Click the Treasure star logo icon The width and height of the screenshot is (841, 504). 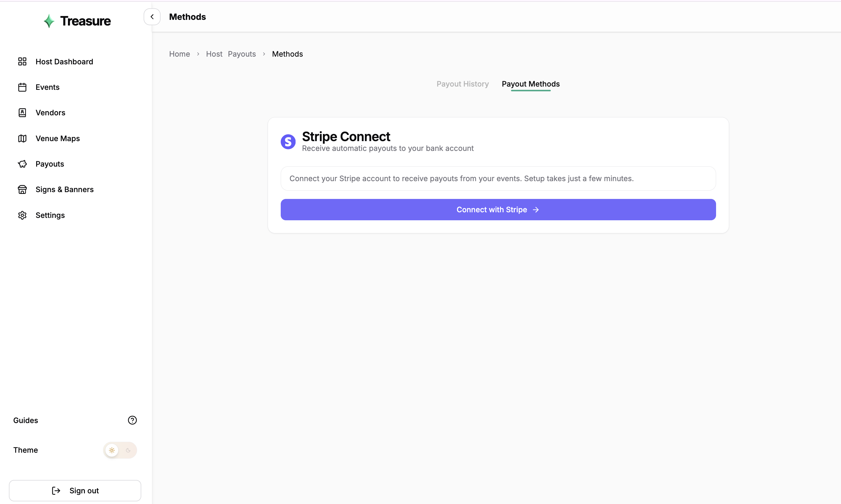[x=49, y=21]
